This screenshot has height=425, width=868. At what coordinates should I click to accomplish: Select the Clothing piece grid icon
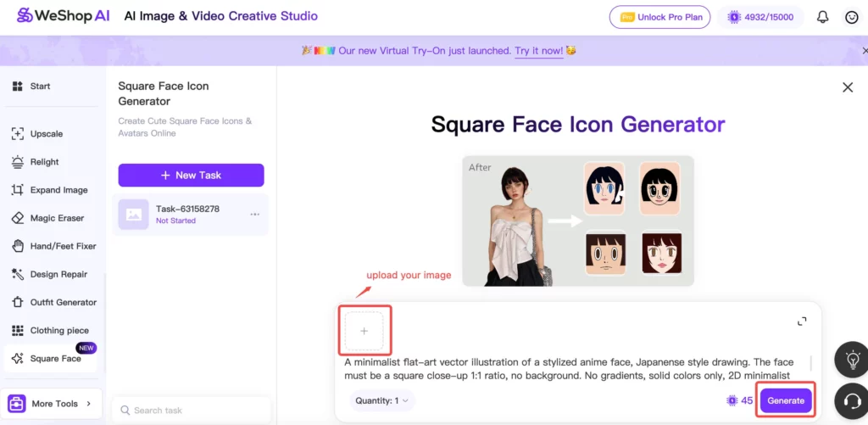18,330
